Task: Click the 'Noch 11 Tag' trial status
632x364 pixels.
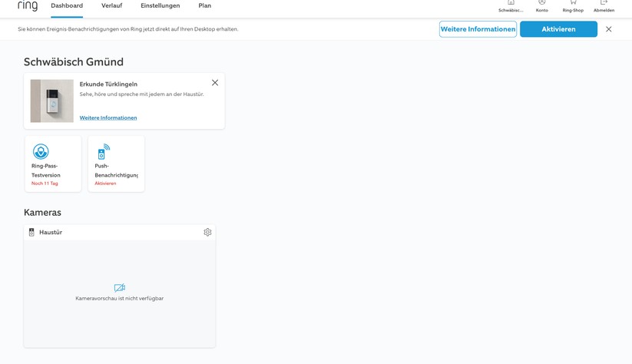Action: click(x=45, y=184)
